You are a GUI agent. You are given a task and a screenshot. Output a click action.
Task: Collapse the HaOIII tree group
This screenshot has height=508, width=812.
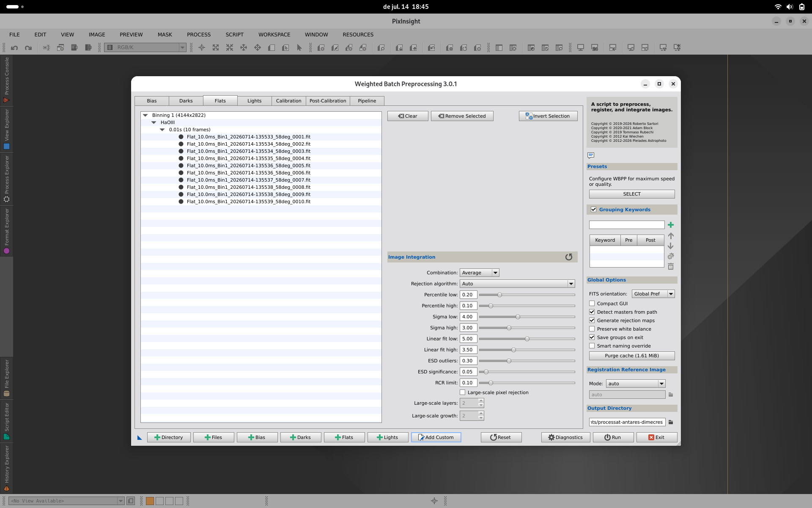(154, 122)
